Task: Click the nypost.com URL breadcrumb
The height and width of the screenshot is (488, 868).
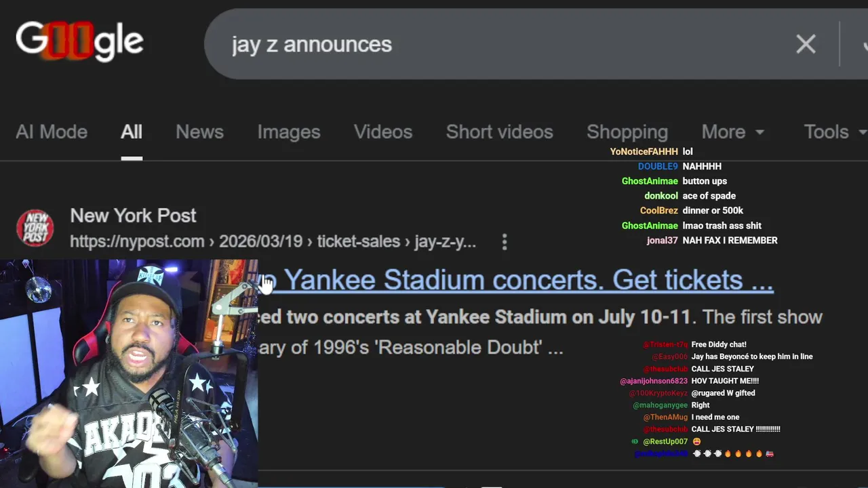Action: (273, 242)
